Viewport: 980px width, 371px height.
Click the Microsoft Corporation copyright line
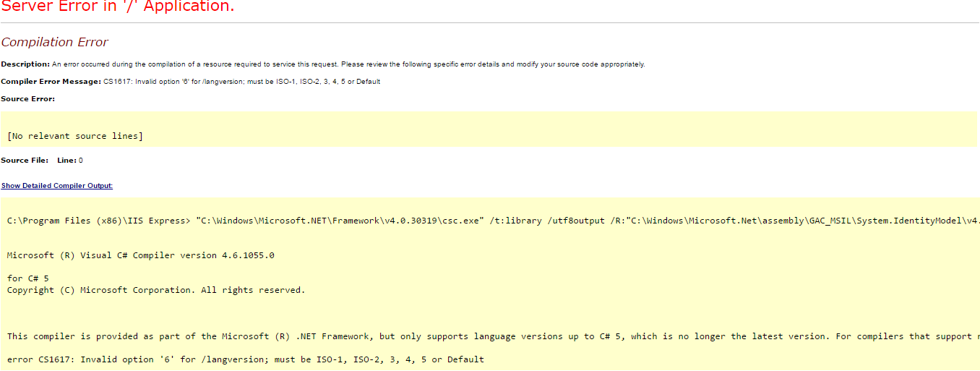(156, 290)
